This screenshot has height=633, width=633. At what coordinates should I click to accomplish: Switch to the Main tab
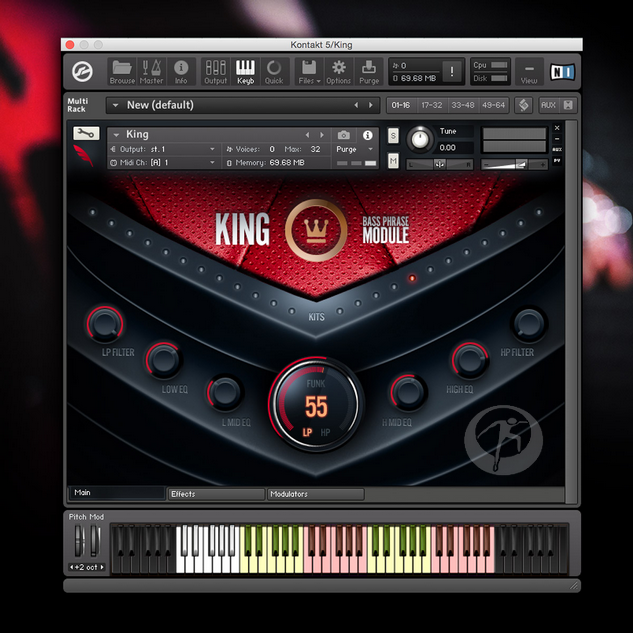point(117,493)
